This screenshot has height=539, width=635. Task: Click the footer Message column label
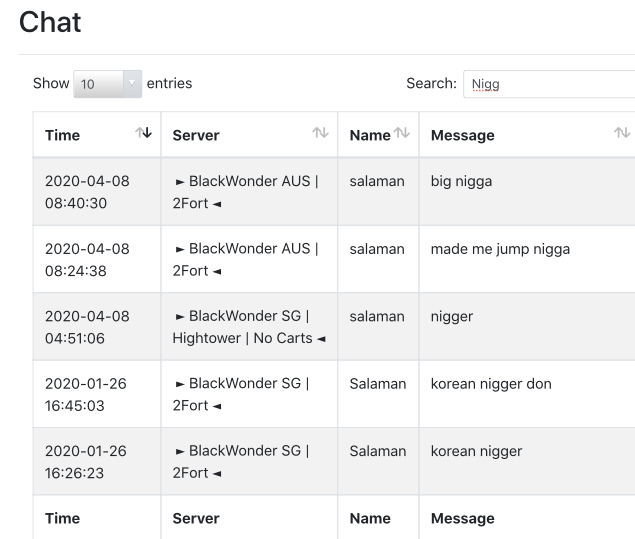(x=462, y=518)
